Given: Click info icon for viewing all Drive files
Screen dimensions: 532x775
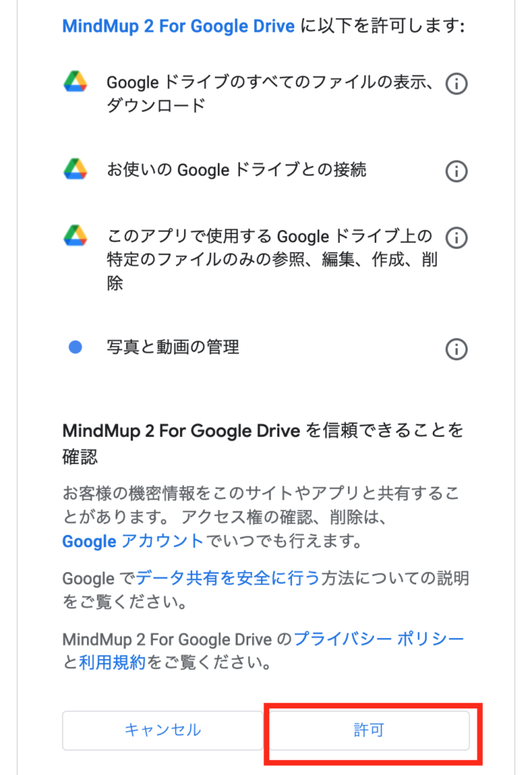Looking at the screenshot, I should (456, 83).
